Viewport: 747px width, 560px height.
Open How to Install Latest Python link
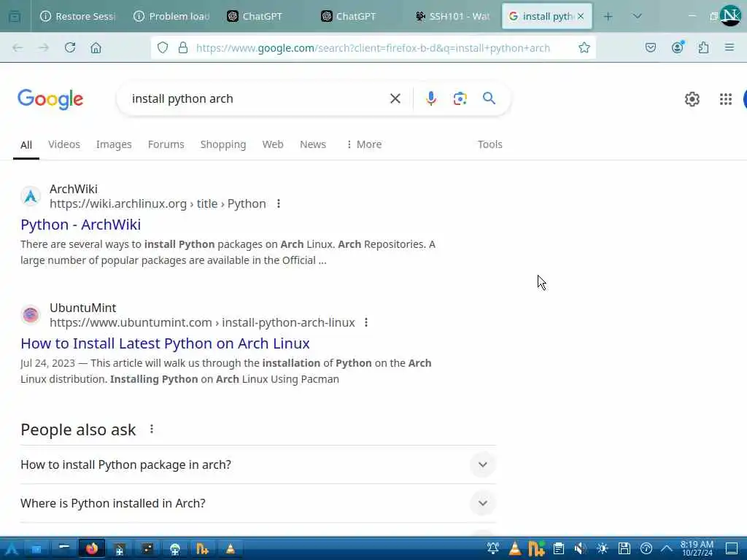point(165,343)
